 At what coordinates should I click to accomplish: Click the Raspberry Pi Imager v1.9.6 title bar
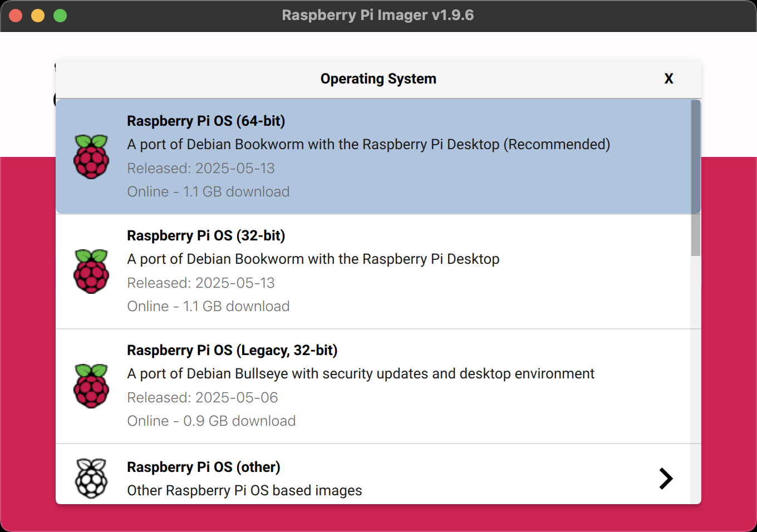(x=378, y=16)
